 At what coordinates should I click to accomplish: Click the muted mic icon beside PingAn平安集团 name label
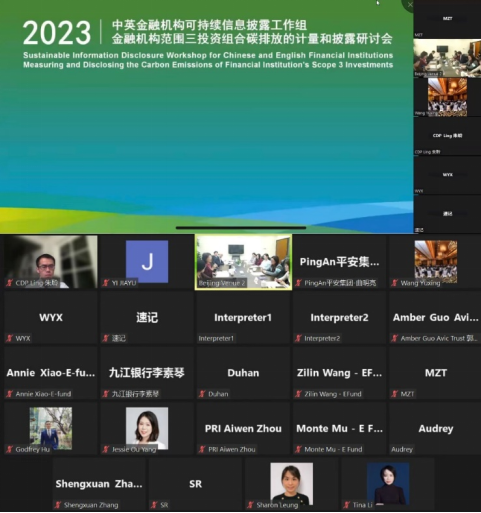click(x=299, y=283)
